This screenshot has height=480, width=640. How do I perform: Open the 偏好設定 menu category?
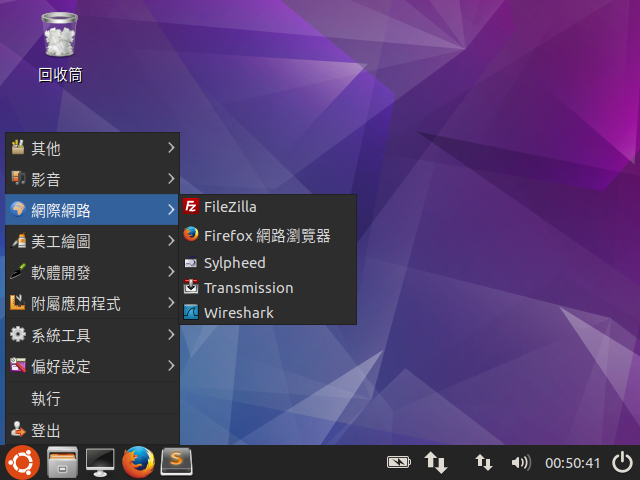coord(92,366)
